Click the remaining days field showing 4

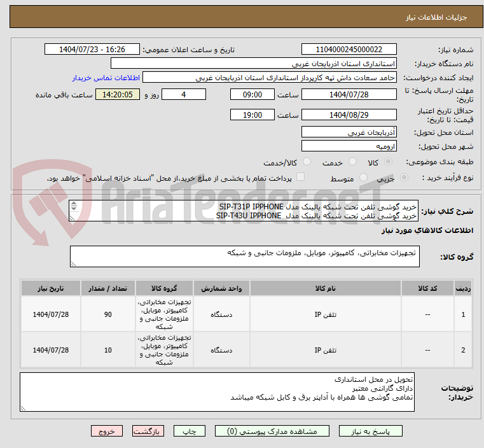pos(184,94)
